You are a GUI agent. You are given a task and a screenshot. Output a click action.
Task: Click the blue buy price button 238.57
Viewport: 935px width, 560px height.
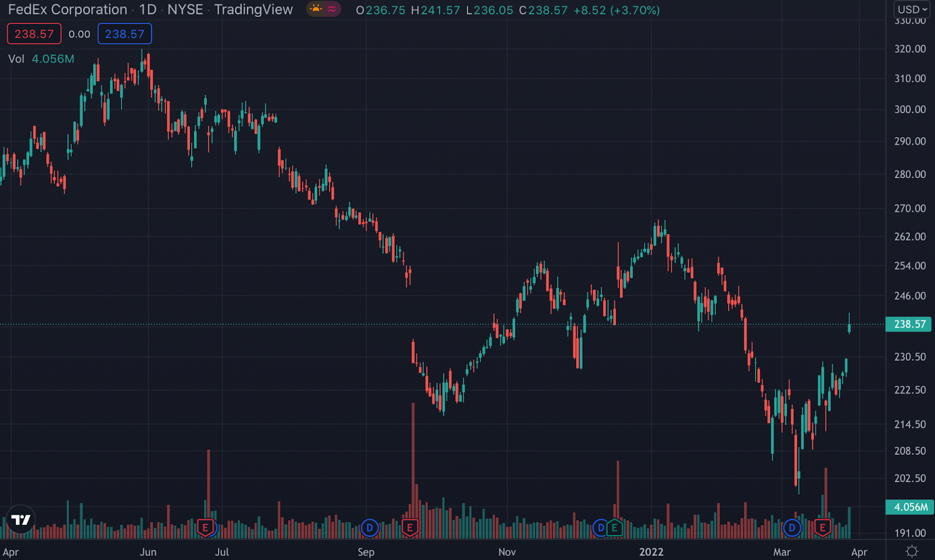tap(124, 34)
